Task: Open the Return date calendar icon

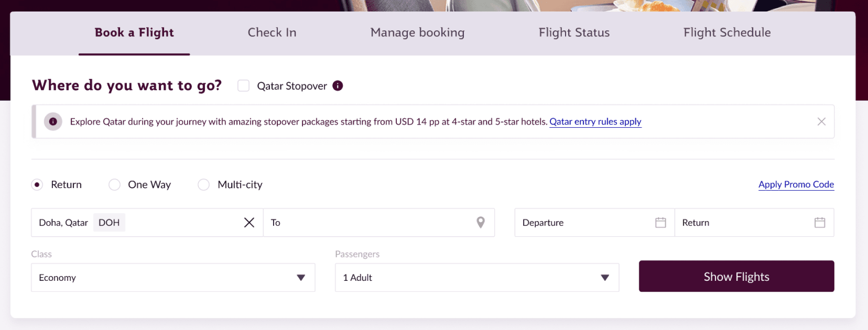Action: (x=819, y=222)
